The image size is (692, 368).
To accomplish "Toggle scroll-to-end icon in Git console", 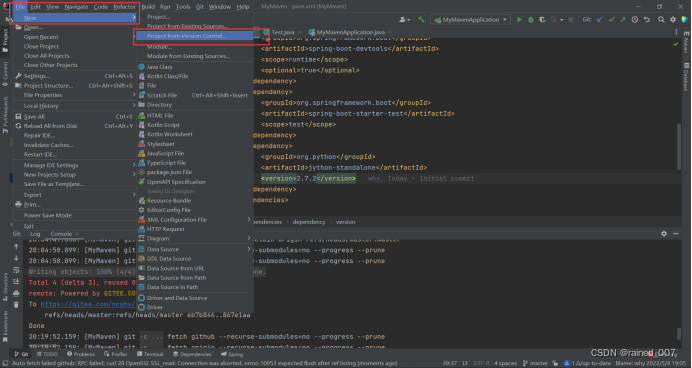I will tap(16, 282).
